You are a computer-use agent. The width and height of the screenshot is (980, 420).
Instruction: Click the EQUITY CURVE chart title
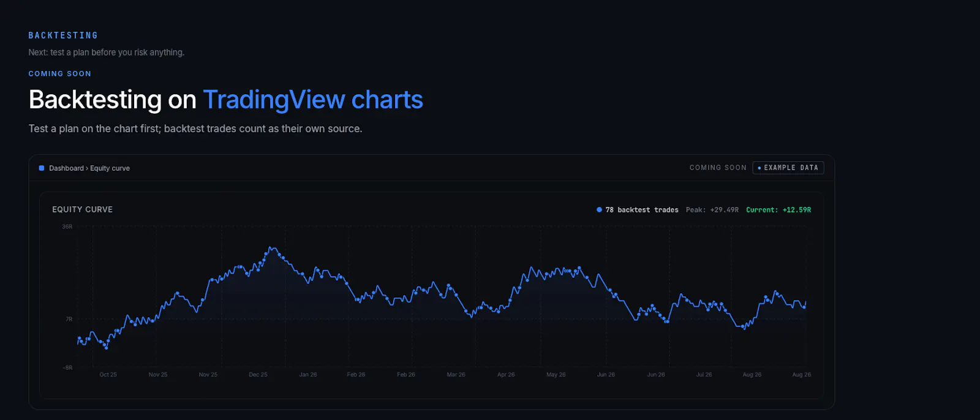[x=82, y=209]
